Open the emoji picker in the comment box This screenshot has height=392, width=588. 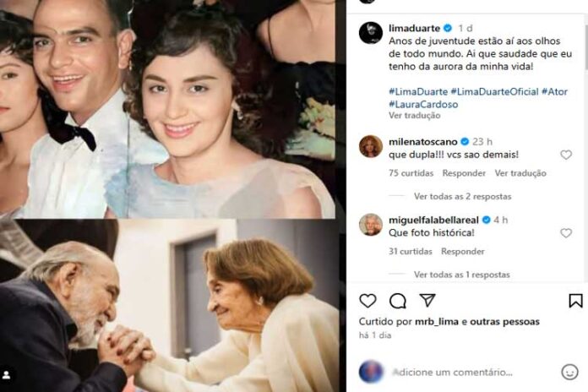tap(570, 372)
